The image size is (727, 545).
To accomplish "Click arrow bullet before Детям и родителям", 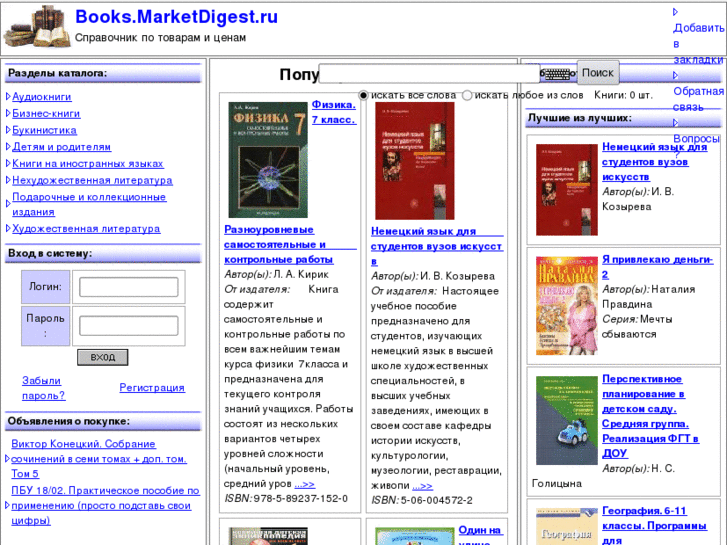I will (8, 147).
